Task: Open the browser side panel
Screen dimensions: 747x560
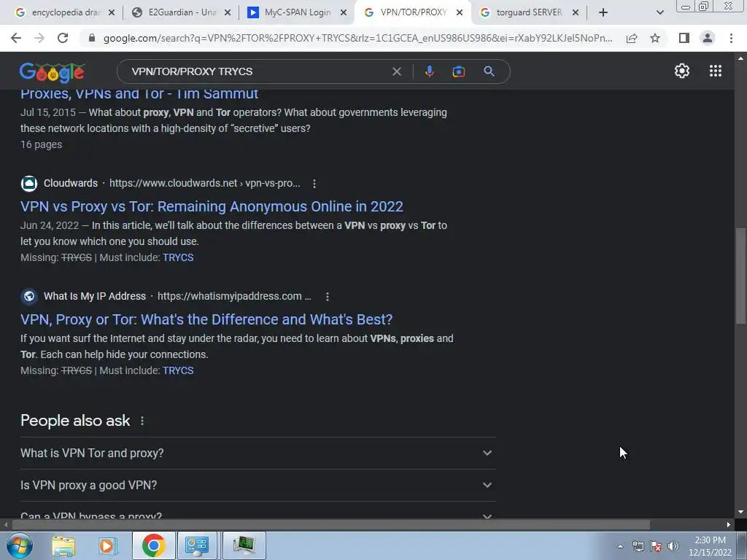Action: [x=684, y=38]
